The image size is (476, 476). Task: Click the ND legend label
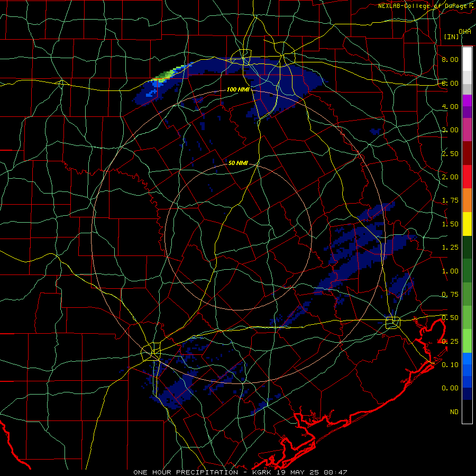pos(454,412)
